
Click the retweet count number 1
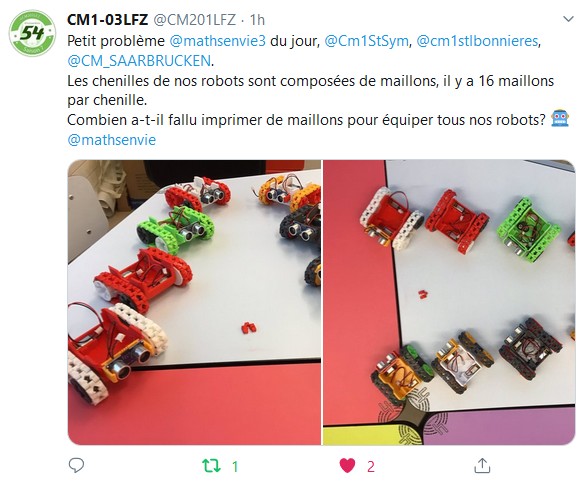(235, 466)
